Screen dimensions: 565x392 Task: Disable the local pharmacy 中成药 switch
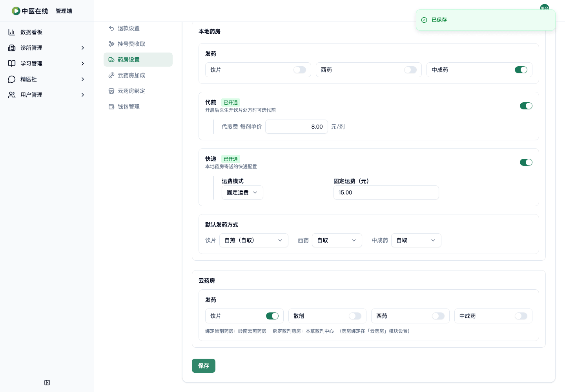(521, 70)
